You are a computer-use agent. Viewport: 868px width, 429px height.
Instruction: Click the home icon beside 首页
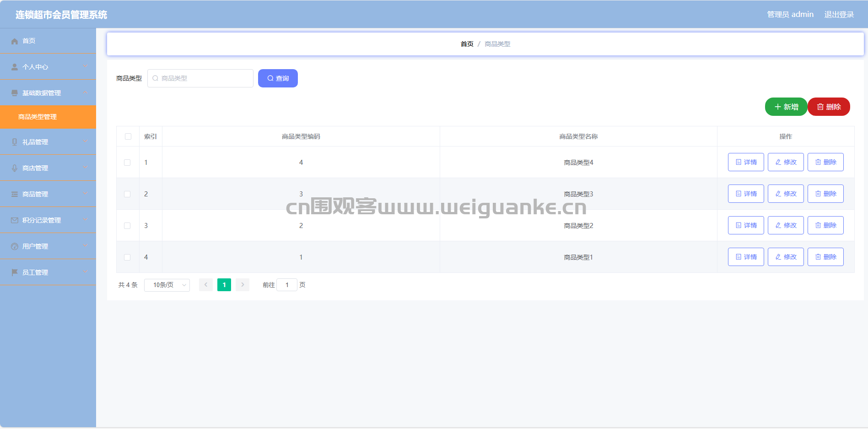point(15,41)
